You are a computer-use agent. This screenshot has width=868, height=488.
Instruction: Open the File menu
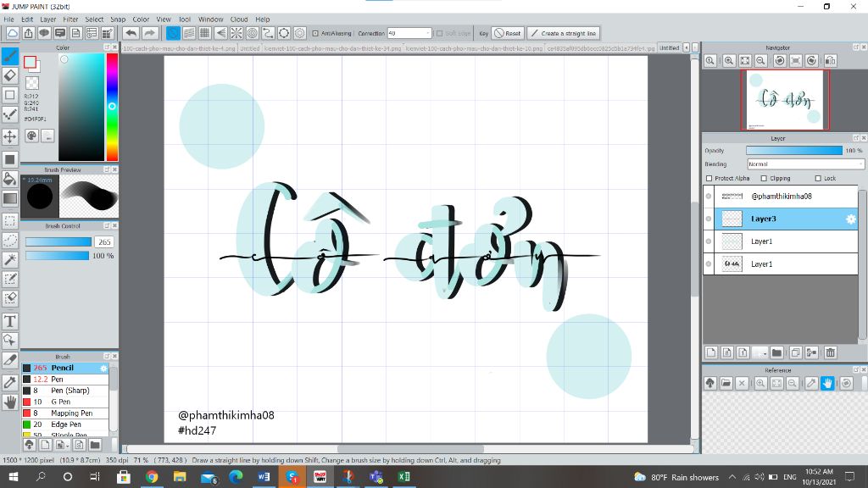point(8,19)
